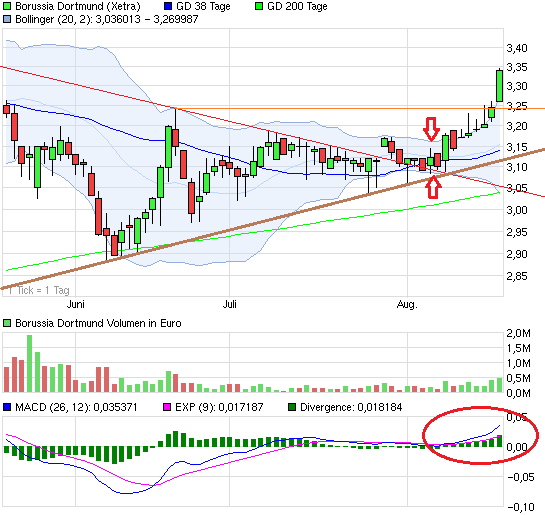
Task: Click the 3,20 price axis label
Action: pyautogui.click(x=517, y=126)
